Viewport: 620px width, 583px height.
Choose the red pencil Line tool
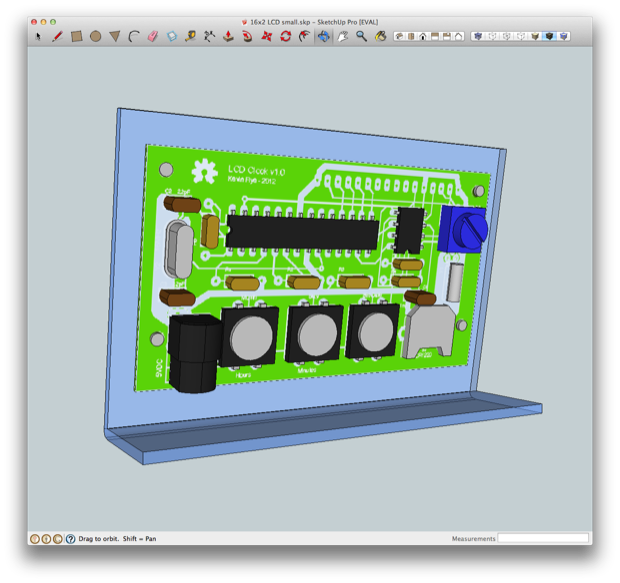[x=58, y=37]
